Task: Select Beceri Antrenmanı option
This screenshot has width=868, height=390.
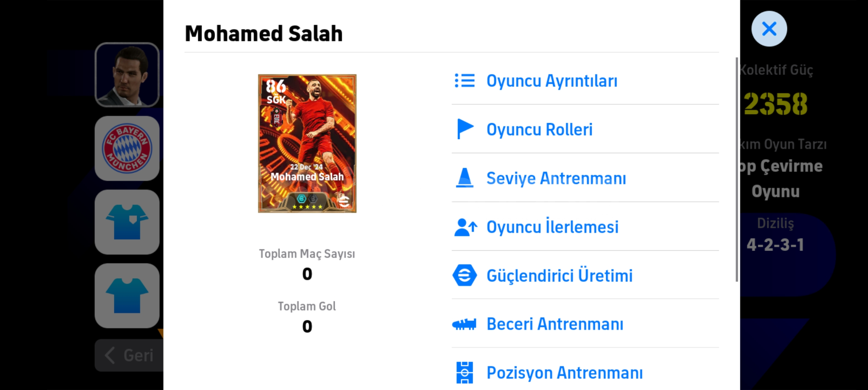Action: coord(585,324)
